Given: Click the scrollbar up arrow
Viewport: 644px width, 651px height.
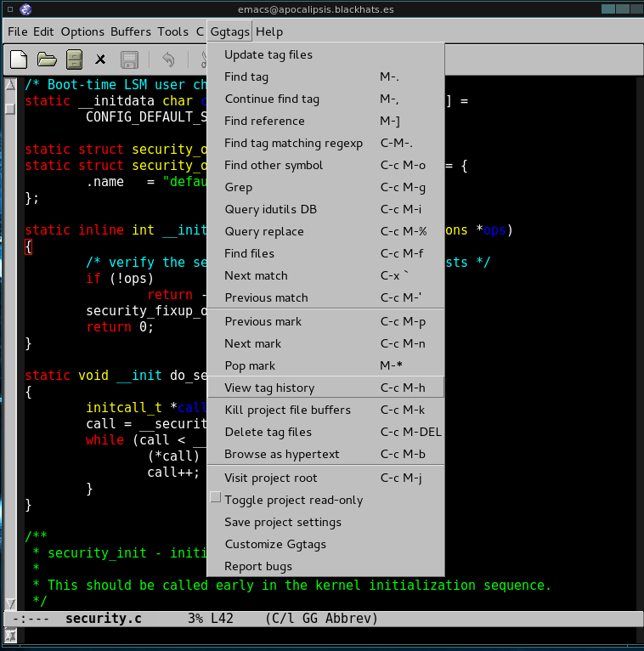Looking at the screenshot, I should click(x=10, y=85).
